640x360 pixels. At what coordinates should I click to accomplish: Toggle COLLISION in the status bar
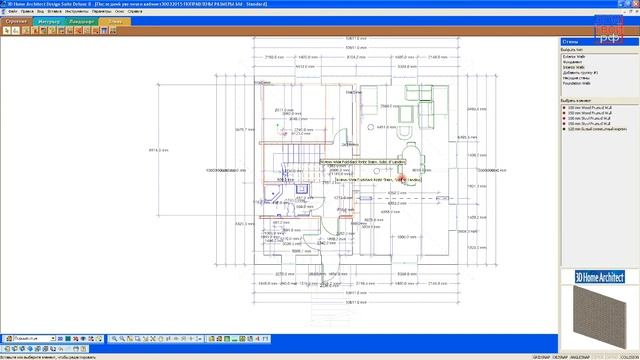pyautogui.click(x=629, y=358)
